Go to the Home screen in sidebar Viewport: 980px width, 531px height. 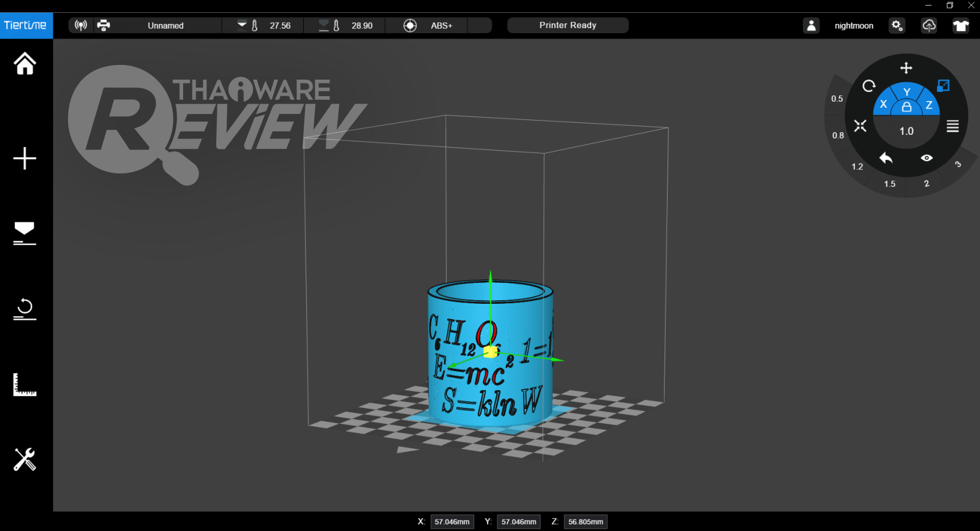pos(25,64)
